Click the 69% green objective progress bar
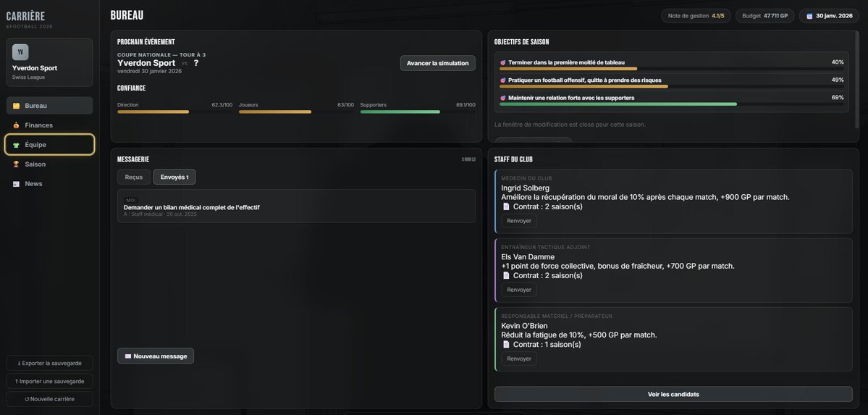Screen dimensions: 868x415 (672, 104)
